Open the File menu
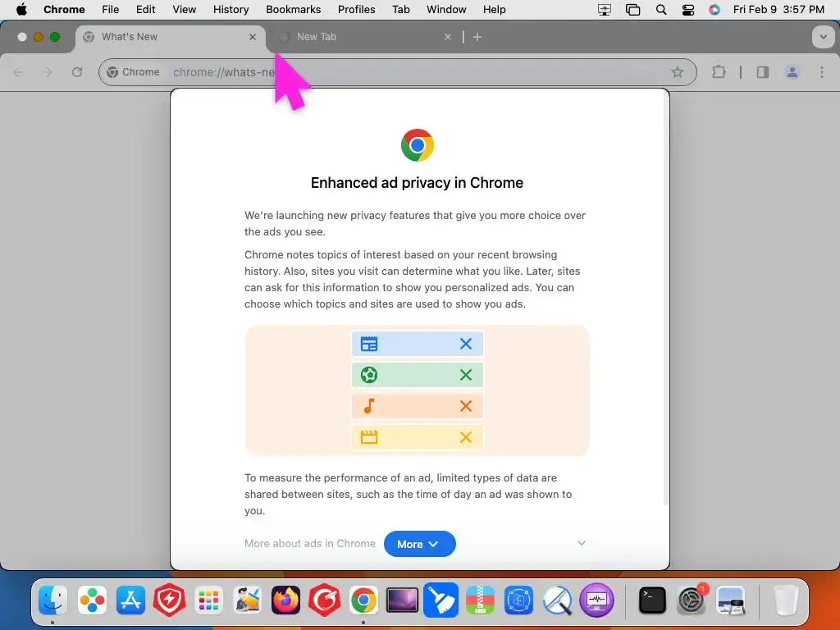 pyautogui.click(x=111, y=10)
